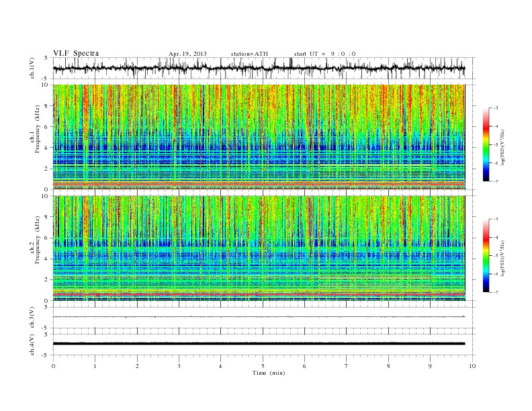Click the '-7' value on the ch.2 color scale

coord(496,292)
